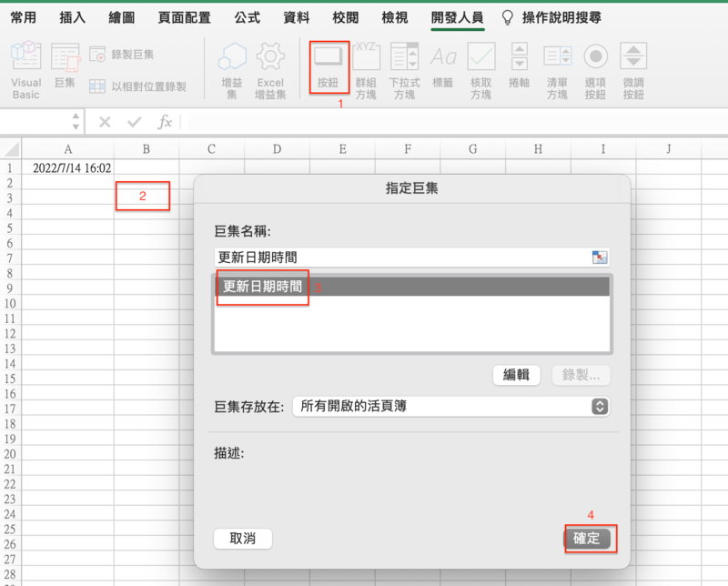Confirm with the 確定 button

[x=587, y=538]
